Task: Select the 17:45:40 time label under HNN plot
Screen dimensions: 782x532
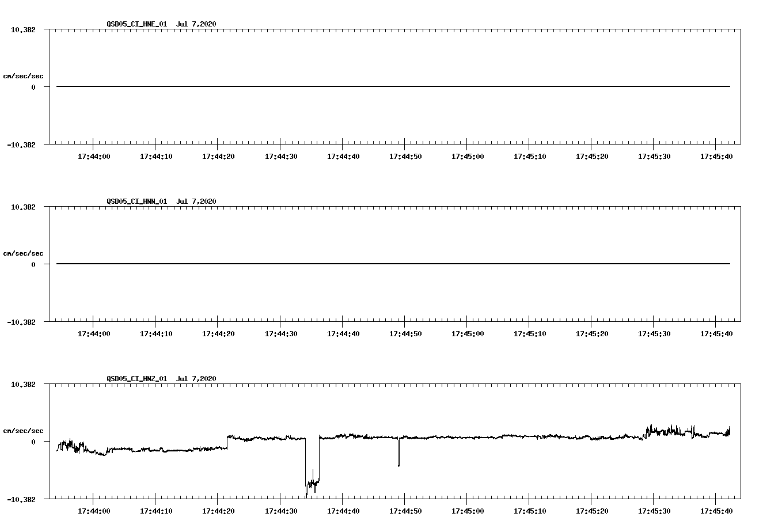Action: pos(716,334)
